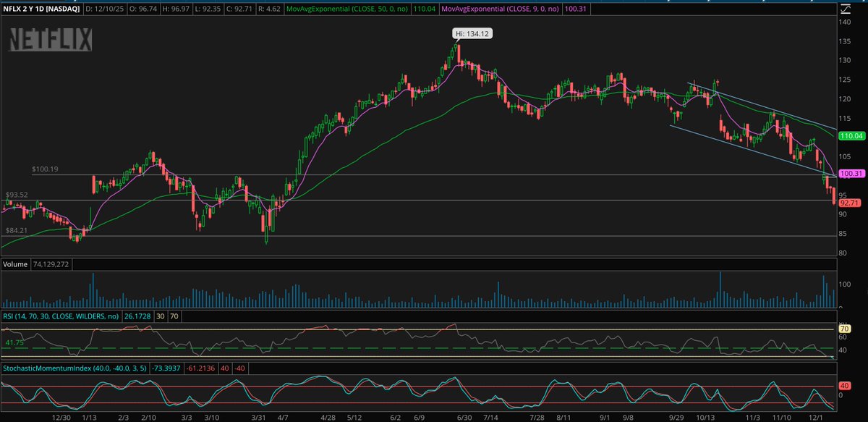868x422 pixels.
Task: Click the 6/30 date on time axis
Action: pyautogui.click(x=465, y=418)
